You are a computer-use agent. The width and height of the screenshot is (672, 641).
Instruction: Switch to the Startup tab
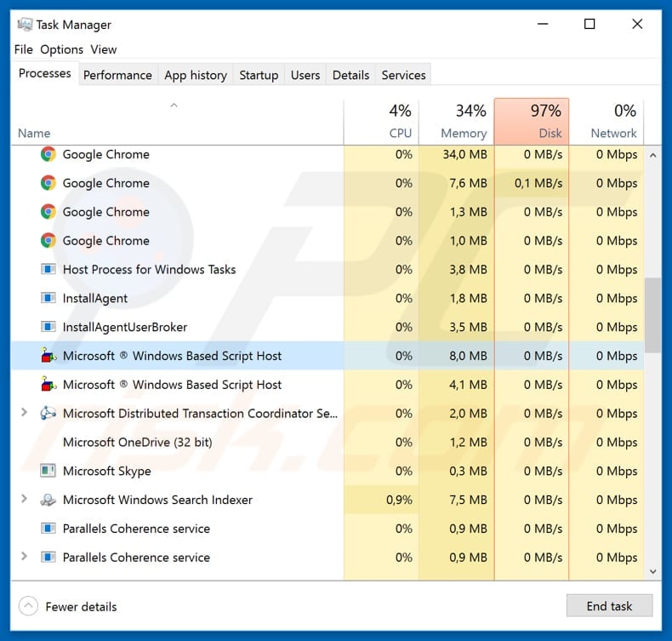pos(259,75)
